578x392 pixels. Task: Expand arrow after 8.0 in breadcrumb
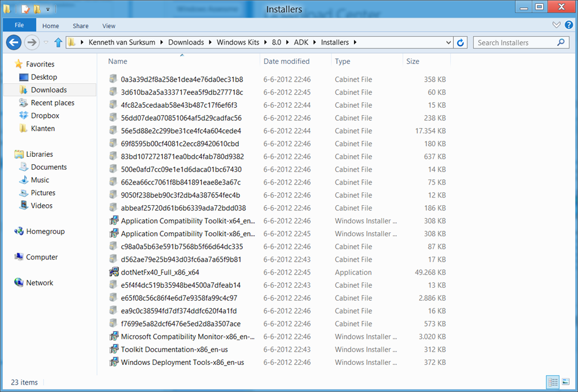pos(287,42)
